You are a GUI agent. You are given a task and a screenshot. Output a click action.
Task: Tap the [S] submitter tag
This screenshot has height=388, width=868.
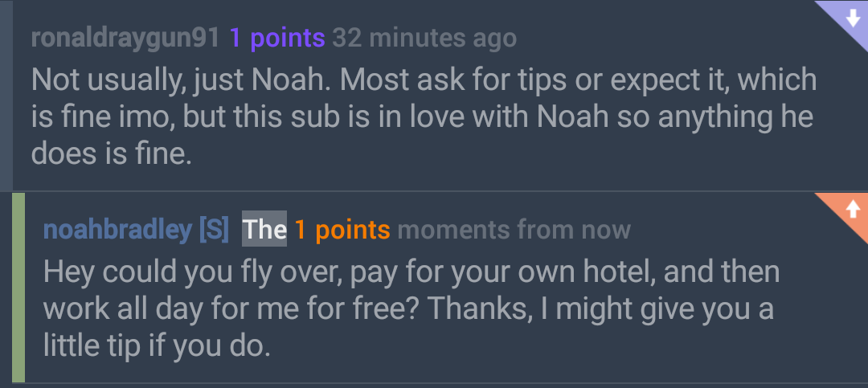point(214,230)
